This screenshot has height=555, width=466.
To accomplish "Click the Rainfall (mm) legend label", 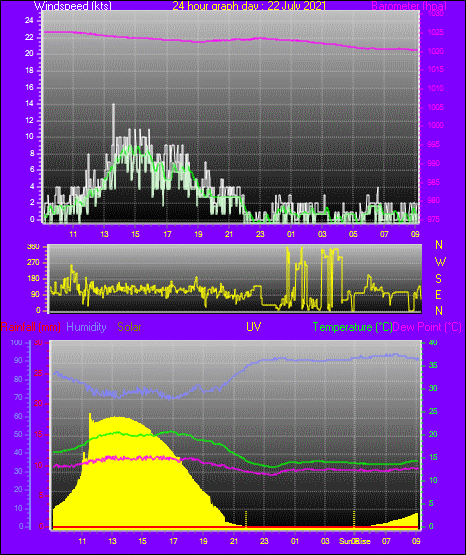I will click(31, 327).
